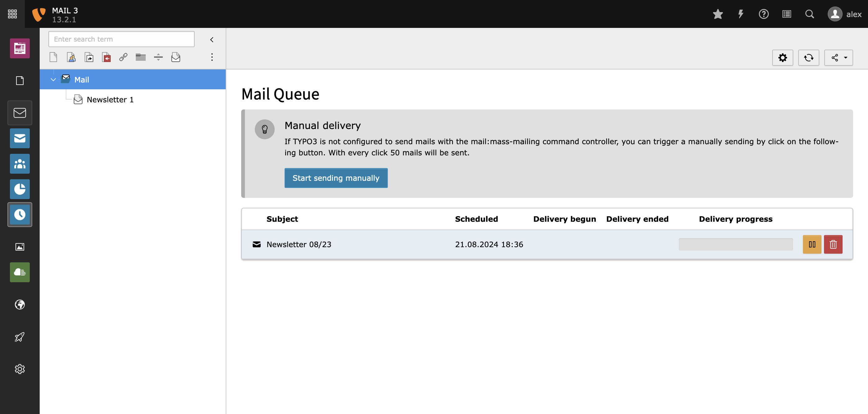Select the menu separator page icon
868x414 pixels.
[158, 57]
